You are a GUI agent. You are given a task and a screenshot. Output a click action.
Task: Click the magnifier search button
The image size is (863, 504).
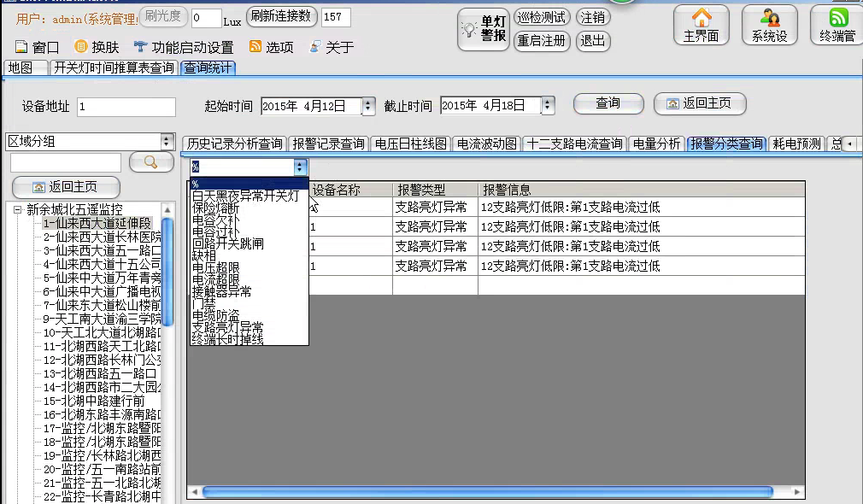151,161
